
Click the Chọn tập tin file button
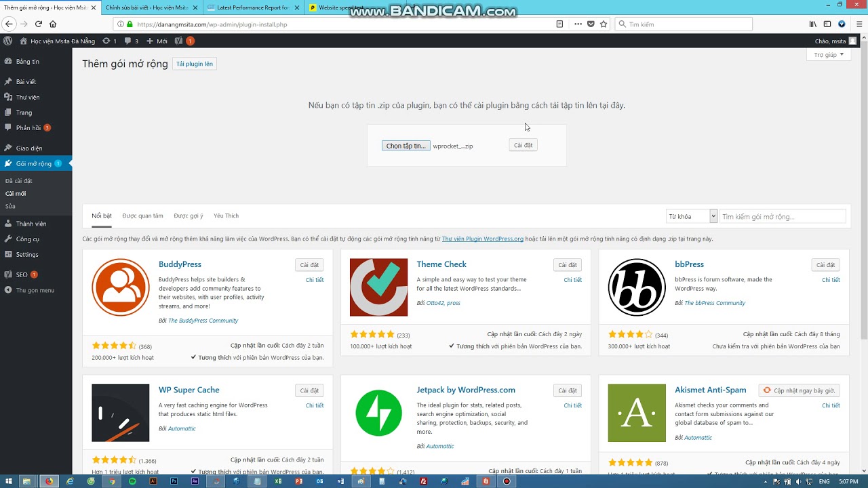coord(406,146)
